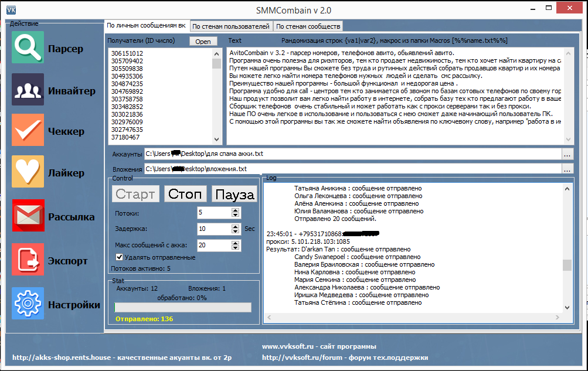The height and width of the screenshot is (371, 588).
Task: Click the Log vertical scrollbar down arrow
Action: pyautogui.click(x=567, y=308)
